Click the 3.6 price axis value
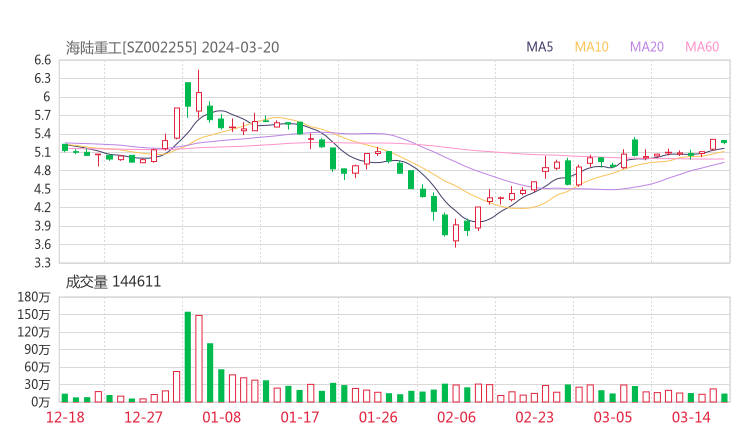This screenshot has width=740, height=440. coord(42,244)
